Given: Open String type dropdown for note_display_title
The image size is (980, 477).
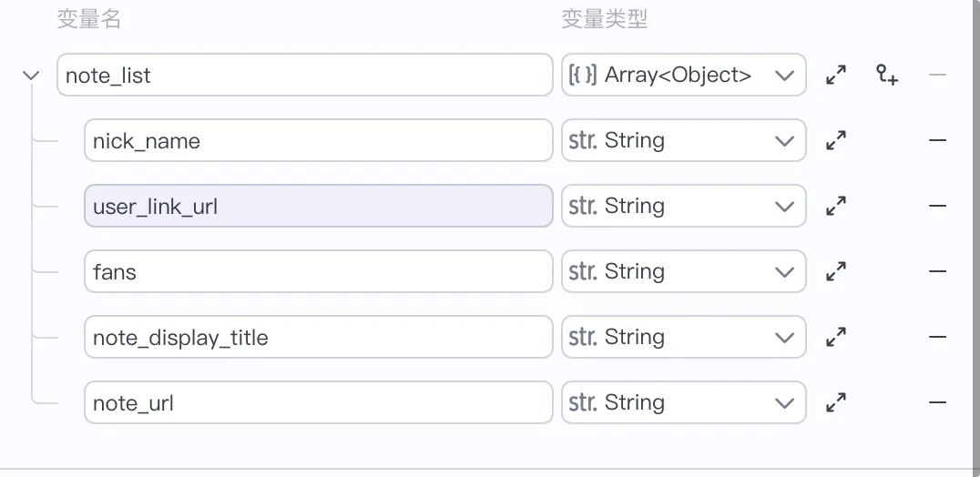Looking at the screenshot, I should pos(683,337).
